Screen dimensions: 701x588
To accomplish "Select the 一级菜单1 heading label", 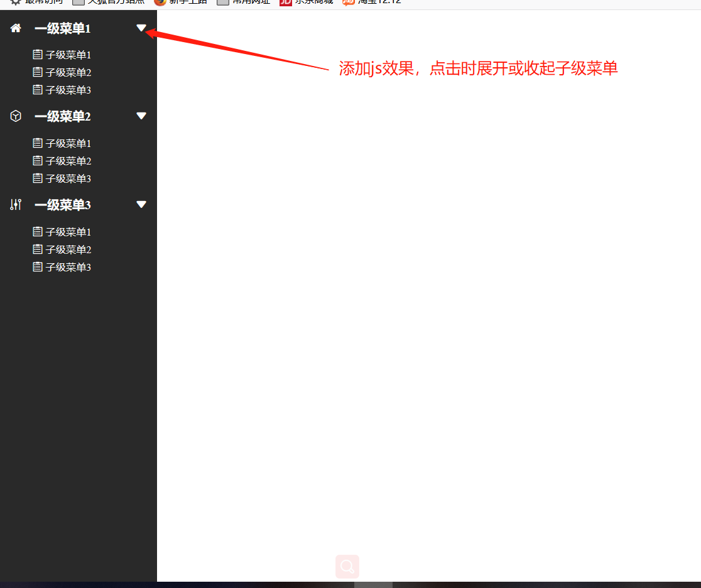I will pos(63,29).
